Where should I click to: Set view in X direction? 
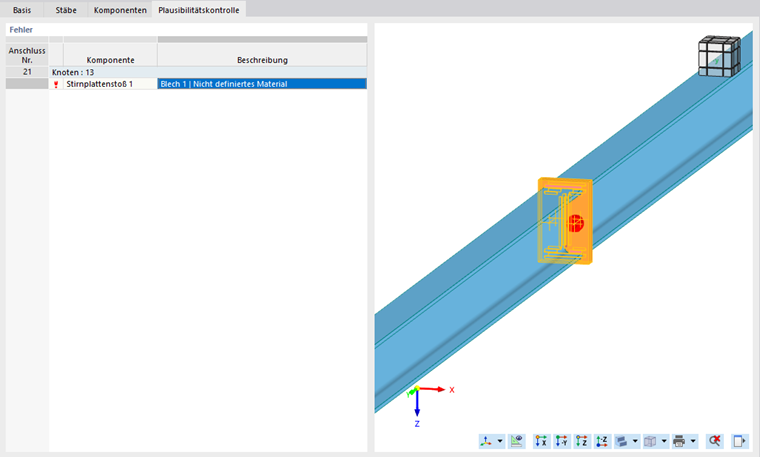541,441
